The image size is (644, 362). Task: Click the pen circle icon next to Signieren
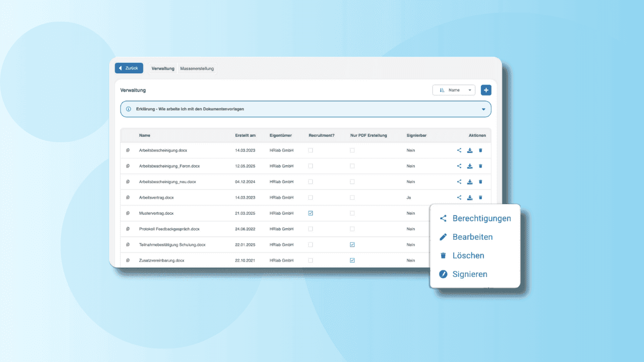(x=443, y=274)
